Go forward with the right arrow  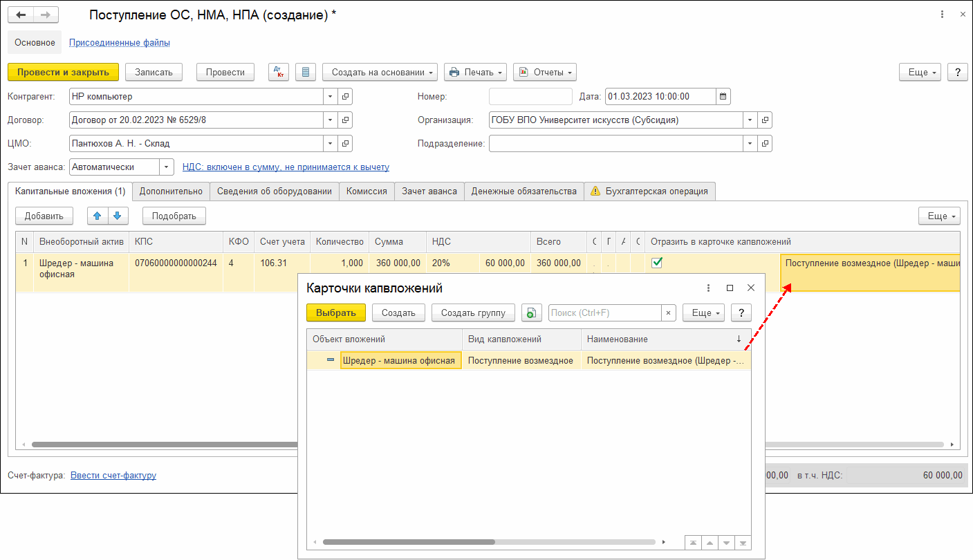click(x=46, y=15)
